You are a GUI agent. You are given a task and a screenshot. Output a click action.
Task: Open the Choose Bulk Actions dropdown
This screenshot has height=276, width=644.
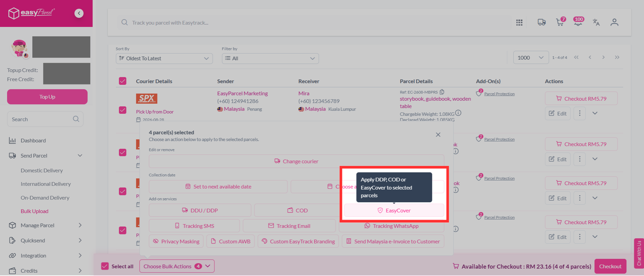pos(177,266)
